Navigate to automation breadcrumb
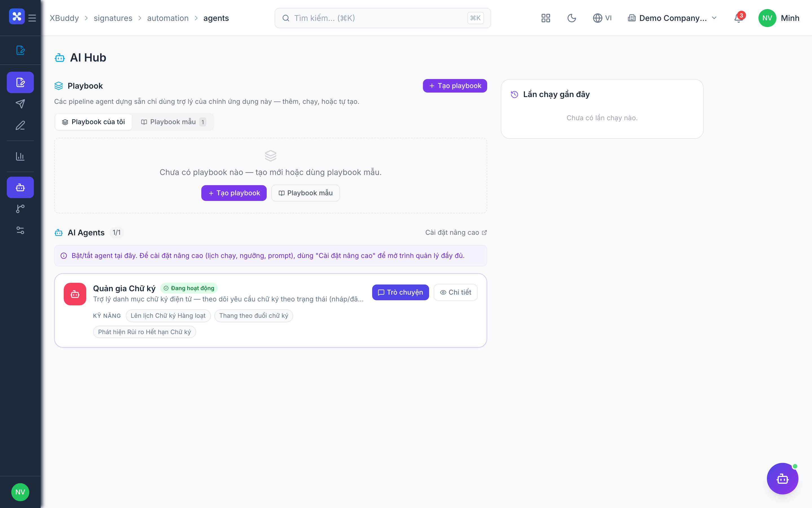 point(168,18)
